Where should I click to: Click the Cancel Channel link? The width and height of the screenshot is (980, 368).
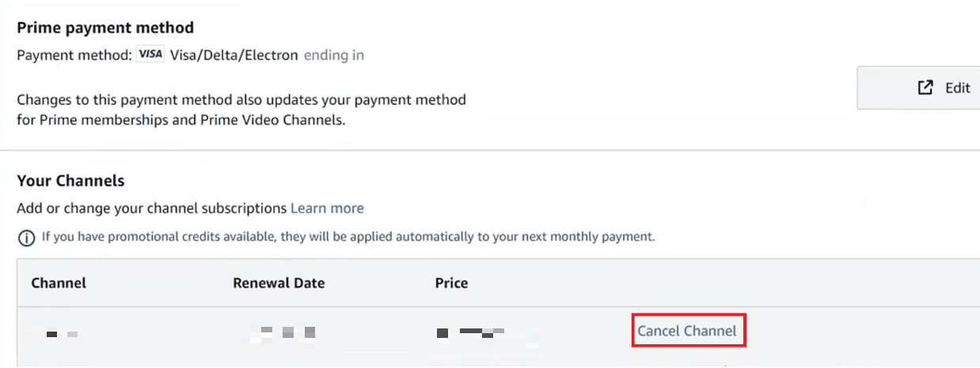tap(687, 331)
